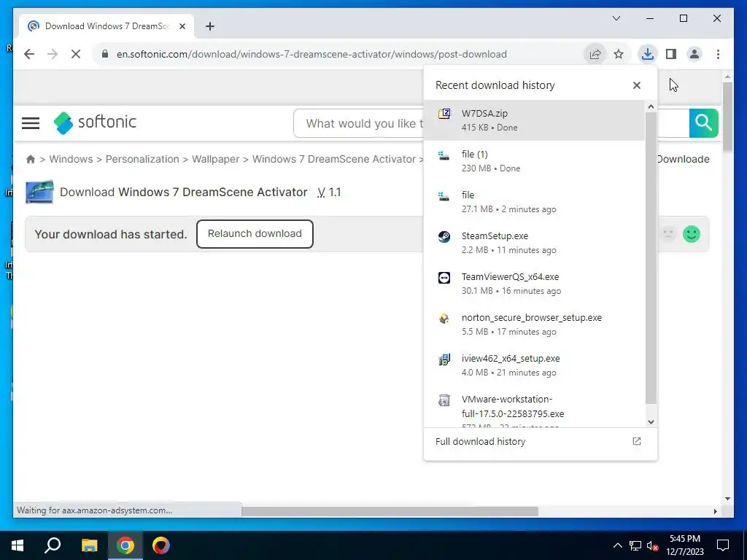The image size is (747, 560).
Task: Click the muted volume tray icon
Action: coord(652,545)
